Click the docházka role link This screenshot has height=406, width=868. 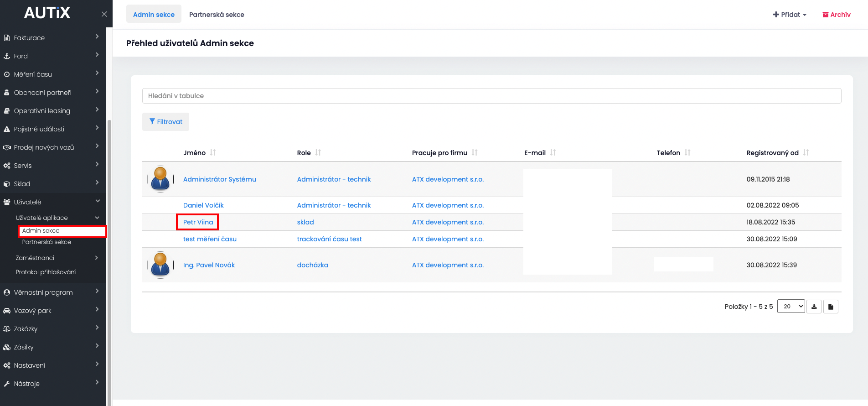pos(313,265)
